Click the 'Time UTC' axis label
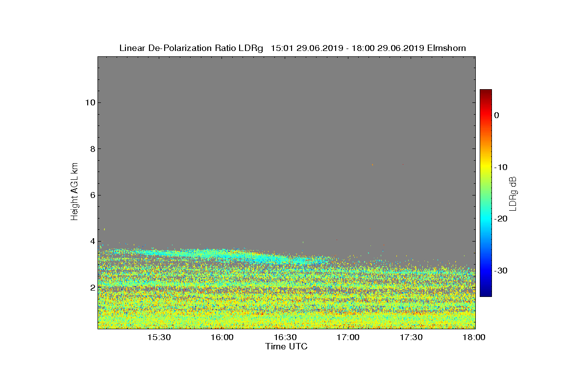Viewport: 588px width, 392px height. click(x=287, y=346)
